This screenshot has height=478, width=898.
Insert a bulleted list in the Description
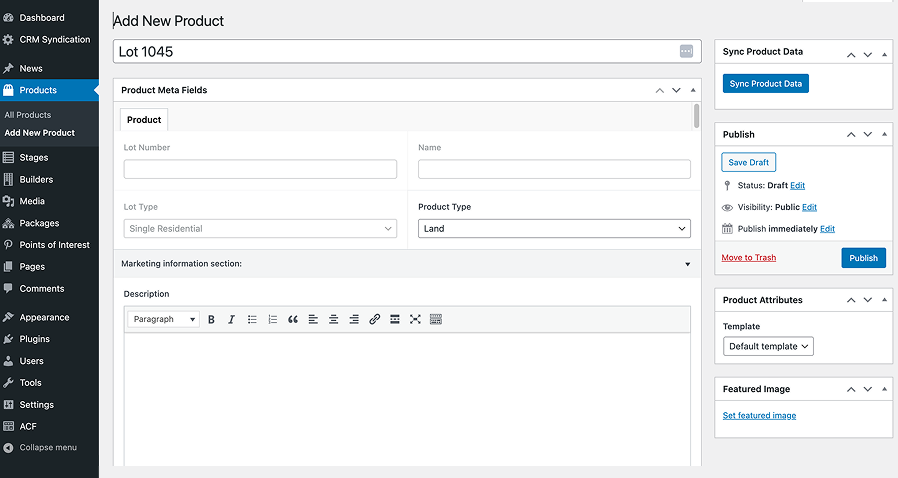tap(252, 319)
